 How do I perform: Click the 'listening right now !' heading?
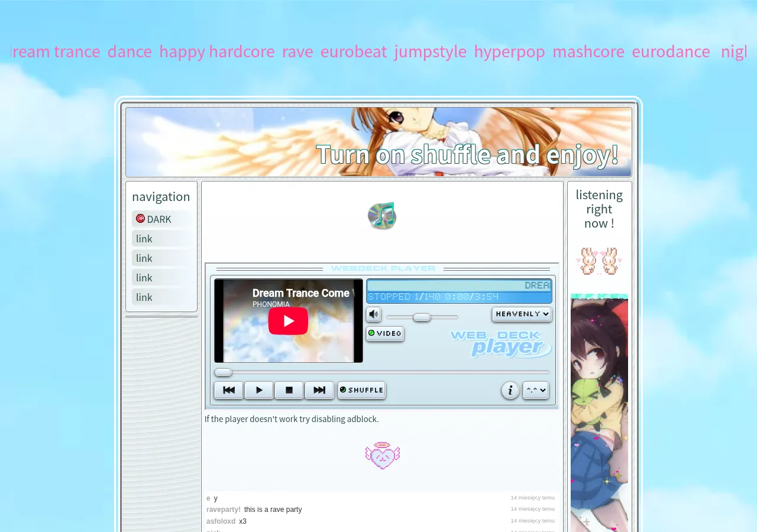point(599,209)
